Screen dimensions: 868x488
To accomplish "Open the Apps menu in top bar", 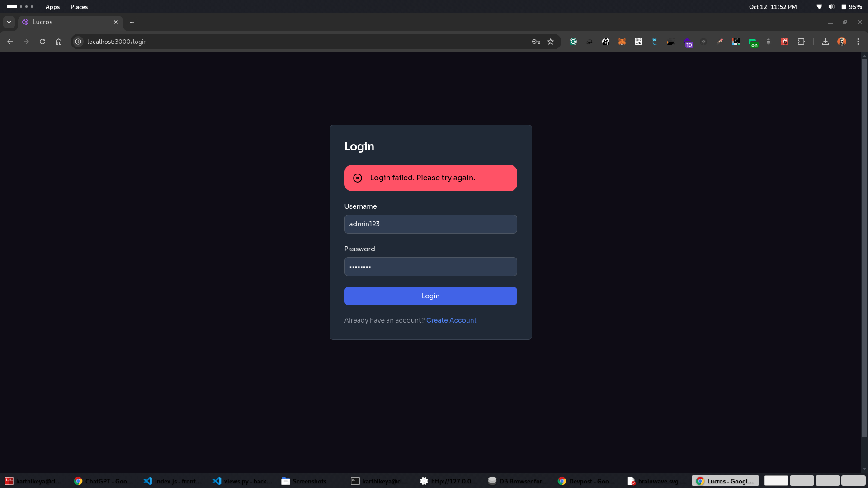I will (52, 7).
